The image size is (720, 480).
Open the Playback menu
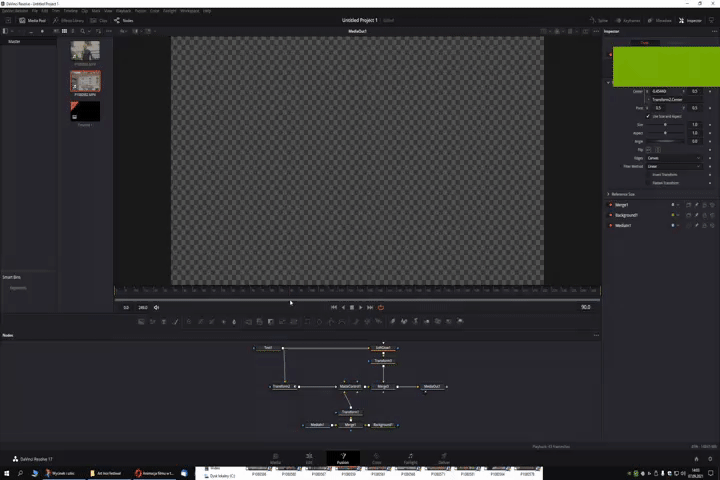pos(124,11)
